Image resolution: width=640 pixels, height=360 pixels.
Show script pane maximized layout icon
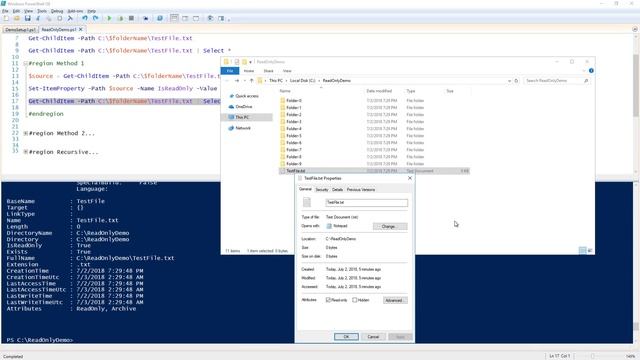pos(196,18)
